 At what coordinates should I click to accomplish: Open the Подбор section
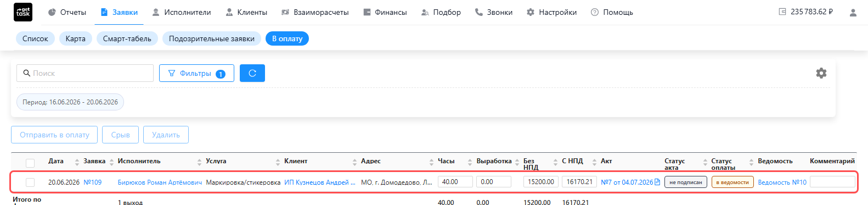pyautogui.click(x=441, y=12)
